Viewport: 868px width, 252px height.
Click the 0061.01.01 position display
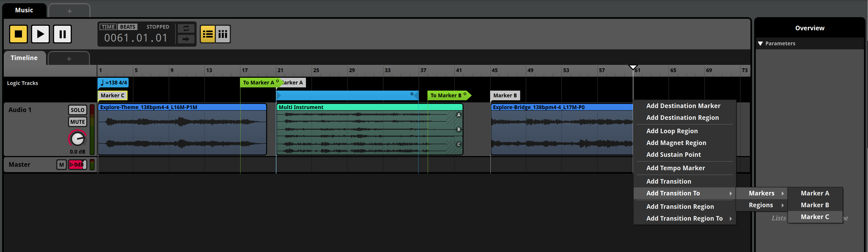(136, 38)
